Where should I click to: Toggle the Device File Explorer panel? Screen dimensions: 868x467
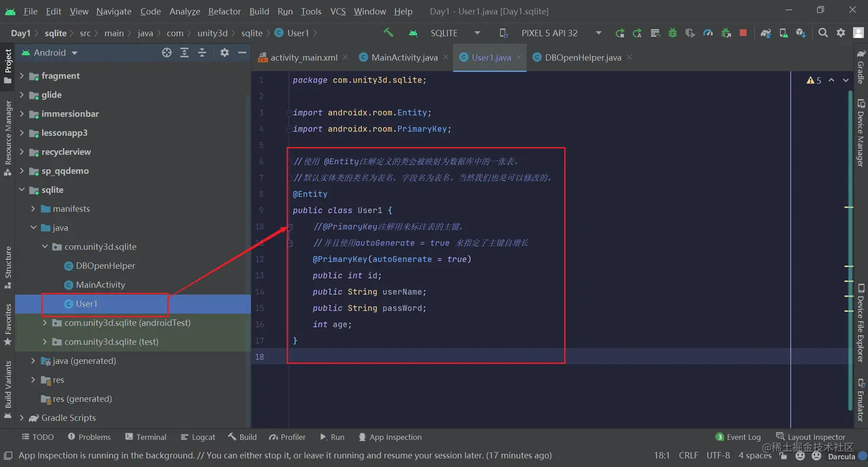click(861, 323)
